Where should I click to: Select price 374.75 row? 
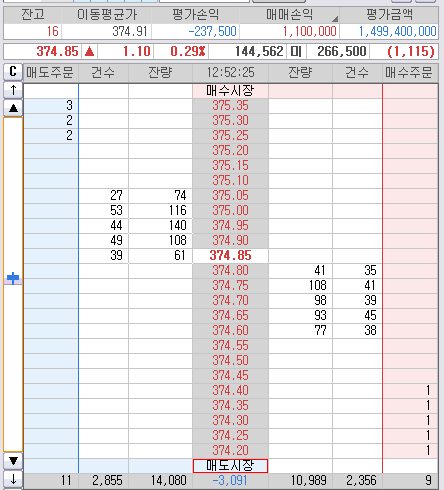pos(230,285)
